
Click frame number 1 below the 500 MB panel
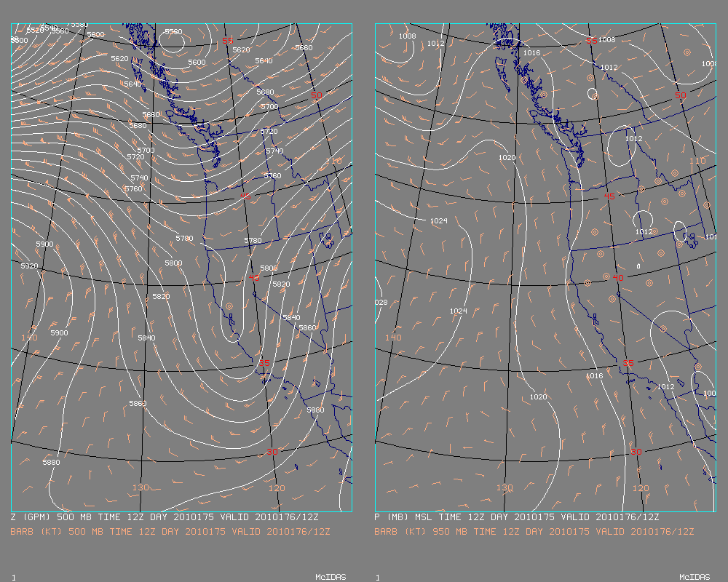coord(13,578)
